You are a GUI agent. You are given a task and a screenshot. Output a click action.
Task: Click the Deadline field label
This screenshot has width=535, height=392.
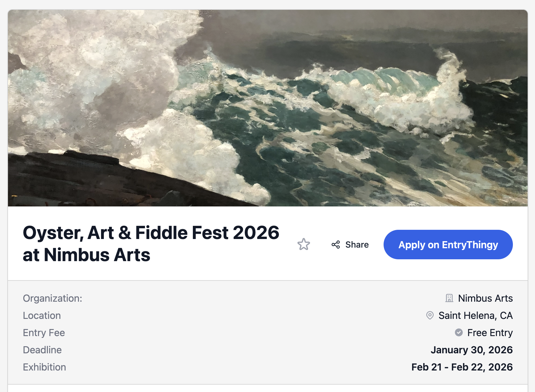pyautogui.click(x=42, y=350)
